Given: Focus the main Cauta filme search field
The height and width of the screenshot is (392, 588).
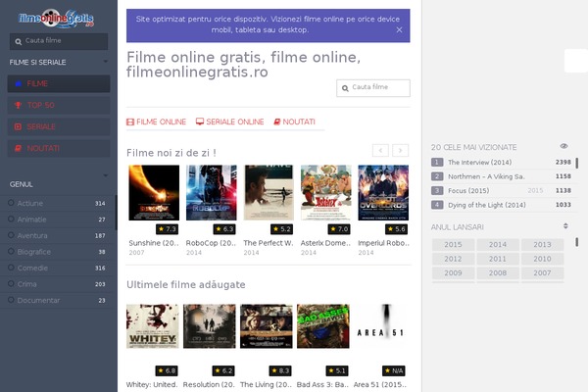Looking at the screenshot, I should [373, 88].
